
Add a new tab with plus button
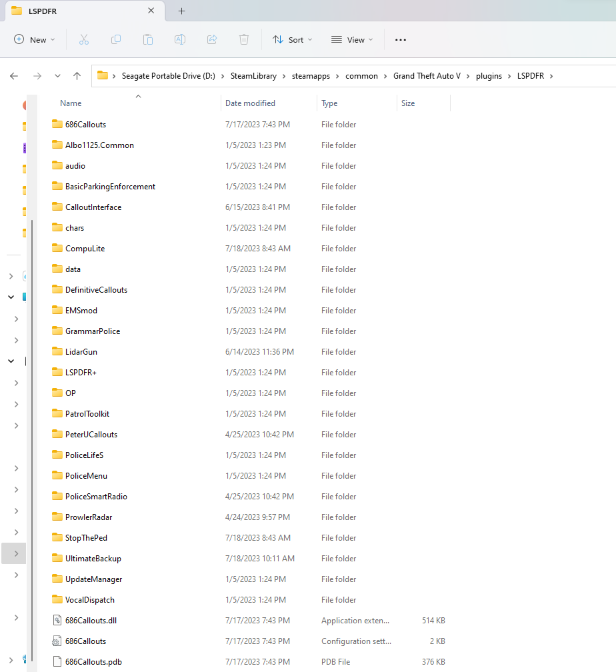coord(182,11)
